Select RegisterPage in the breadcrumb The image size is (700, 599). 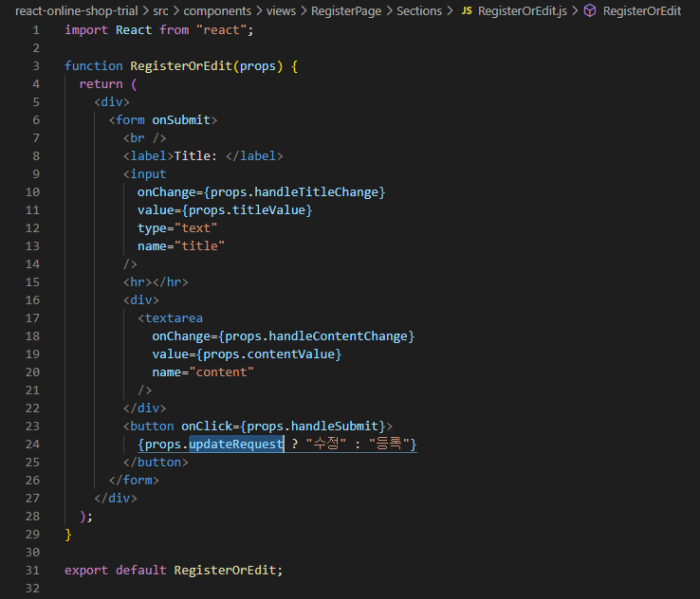[346, 10]
